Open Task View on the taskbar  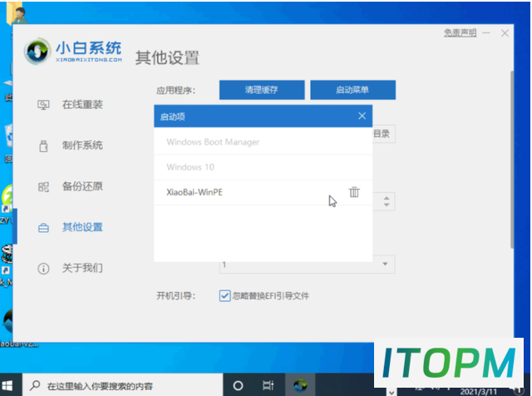coord(268,386)
